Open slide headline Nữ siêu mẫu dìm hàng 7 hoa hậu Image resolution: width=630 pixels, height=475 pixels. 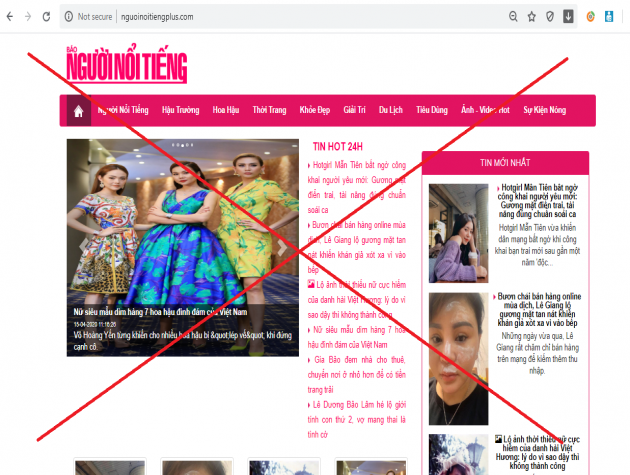pyautogui.click(x=160, y=312)
